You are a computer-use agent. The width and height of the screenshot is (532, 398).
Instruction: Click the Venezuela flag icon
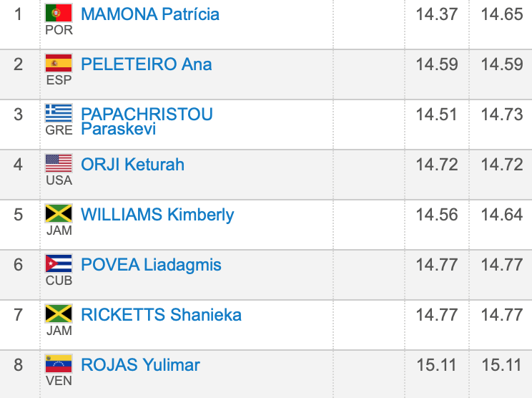(x=59, y=364)
